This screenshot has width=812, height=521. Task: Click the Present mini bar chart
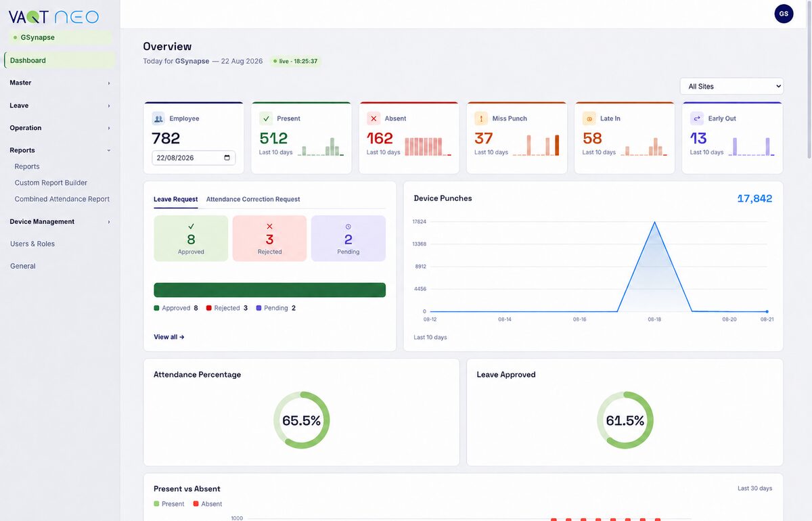(321, 146)
